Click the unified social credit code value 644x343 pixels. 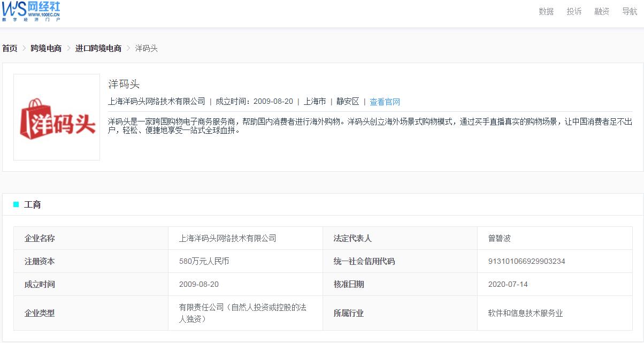(x=526, y=261)
